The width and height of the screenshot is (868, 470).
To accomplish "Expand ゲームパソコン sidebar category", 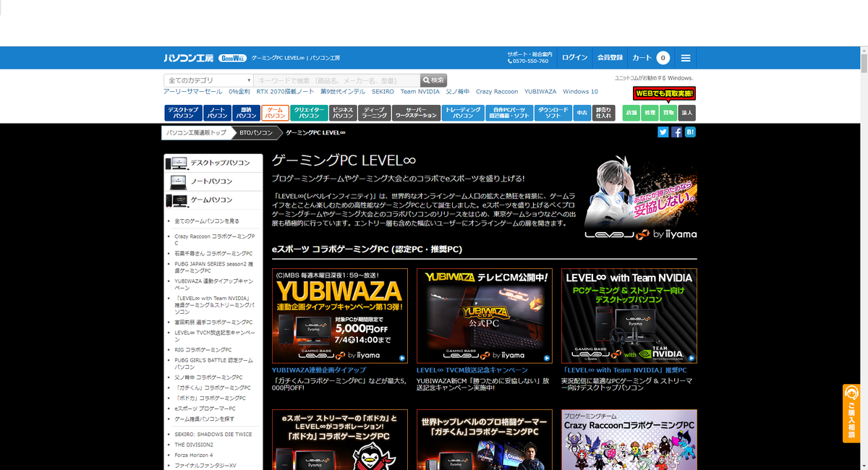I will [x=213, y=200].
